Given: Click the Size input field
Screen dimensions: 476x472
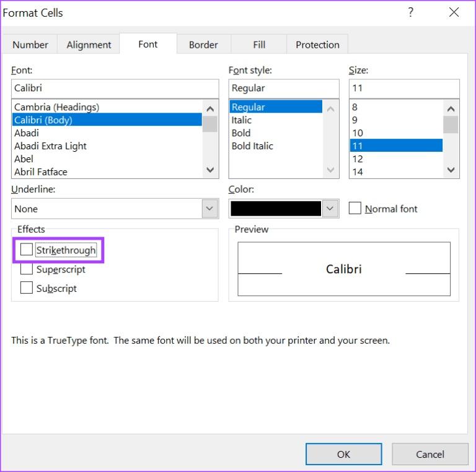Looking at the screenshot, I should coord(404,89).
